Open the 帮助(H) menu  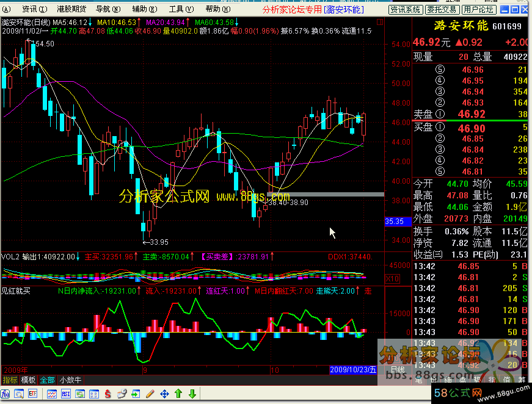click(x=218, y=9)
